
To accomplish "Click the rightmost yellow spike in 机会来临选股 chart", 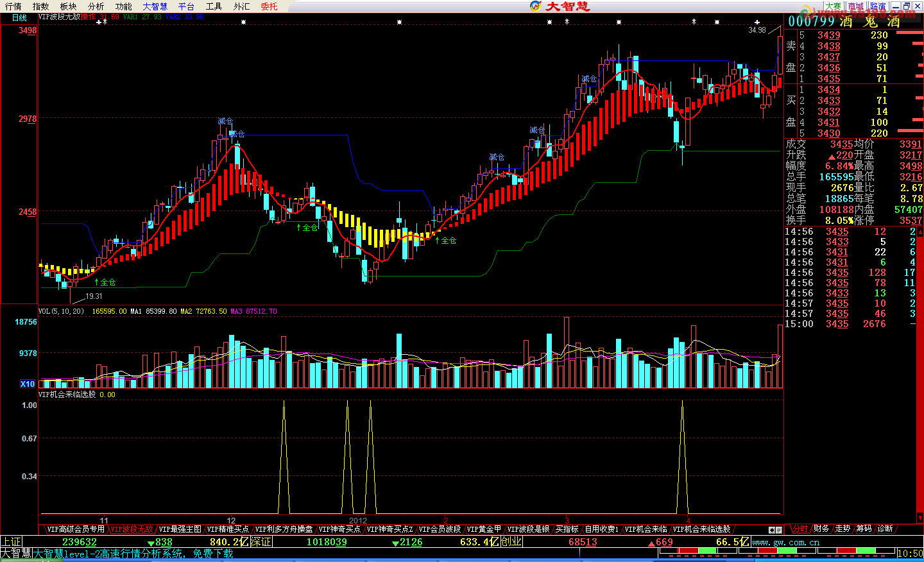I will (682, 457).
